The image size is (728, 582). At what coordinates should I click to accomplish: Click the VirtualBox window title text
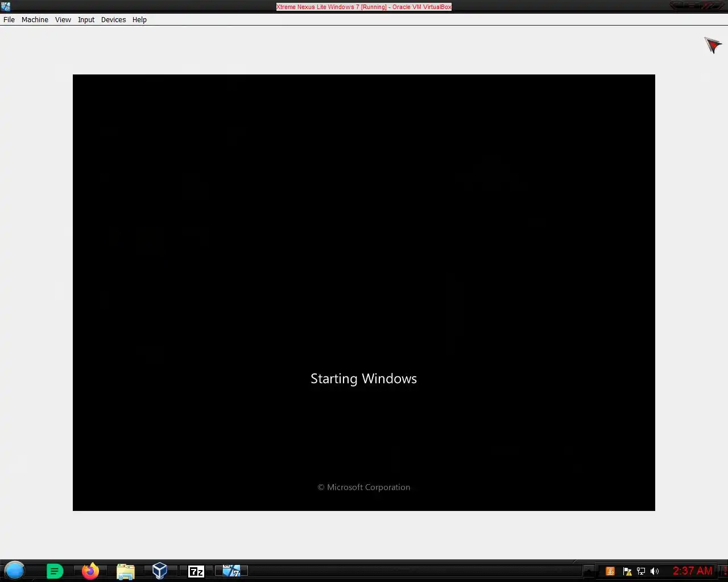click(x=364, y=7)
